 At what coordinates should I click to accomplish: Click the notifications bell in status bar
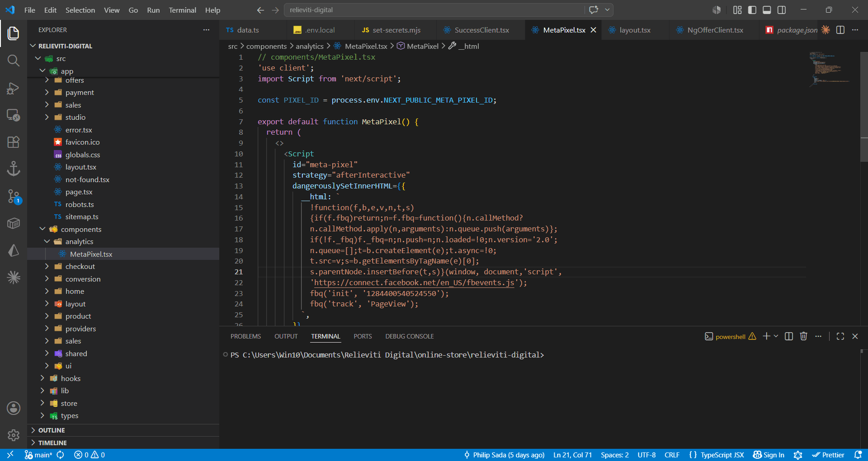tap(858, 455)
